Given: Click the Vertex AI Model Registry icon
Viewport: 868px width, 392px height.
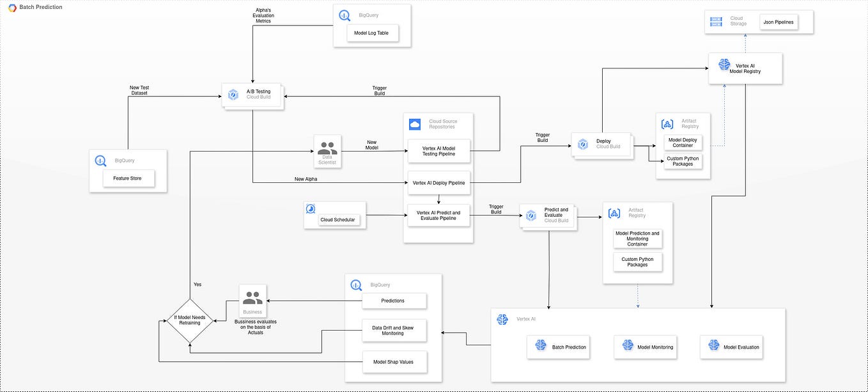Looking at the screenshot, I should pyautogui.click(x=724, y=65).
